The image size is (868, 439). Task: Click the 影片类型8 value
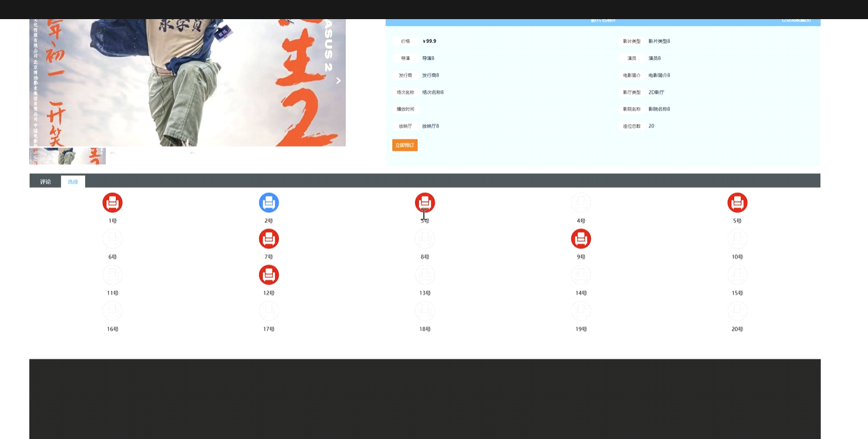[x=659, y=41]
